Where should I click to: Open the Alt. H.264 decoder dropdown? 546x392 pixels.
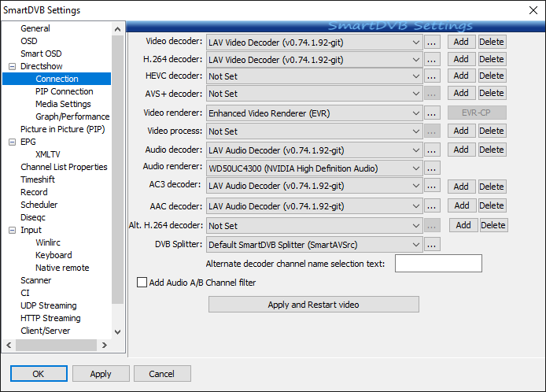click(x=314, y=226)
